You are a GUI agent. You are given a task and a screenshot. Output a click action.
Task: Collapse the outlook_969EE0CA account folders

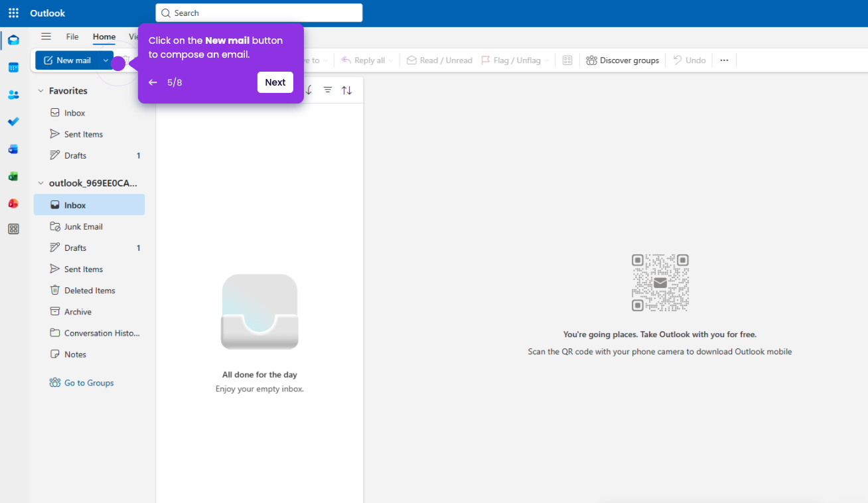(40, 183)
